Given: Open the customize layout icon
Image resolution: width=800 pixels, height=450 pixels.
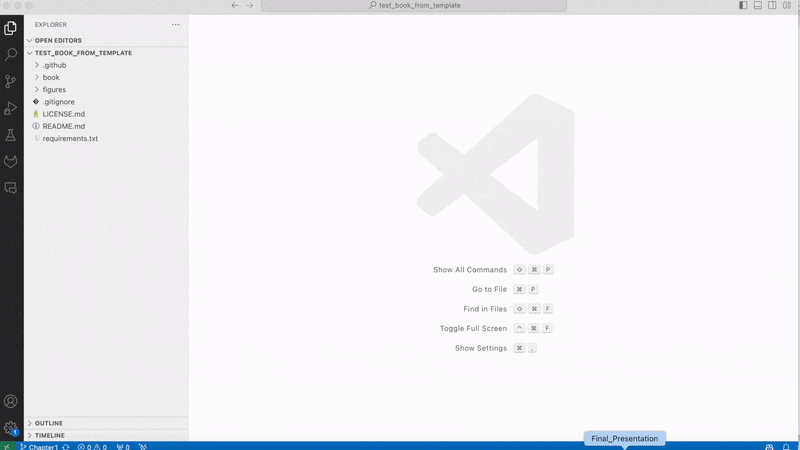Looking at the screenshot, I should (787, 5).
